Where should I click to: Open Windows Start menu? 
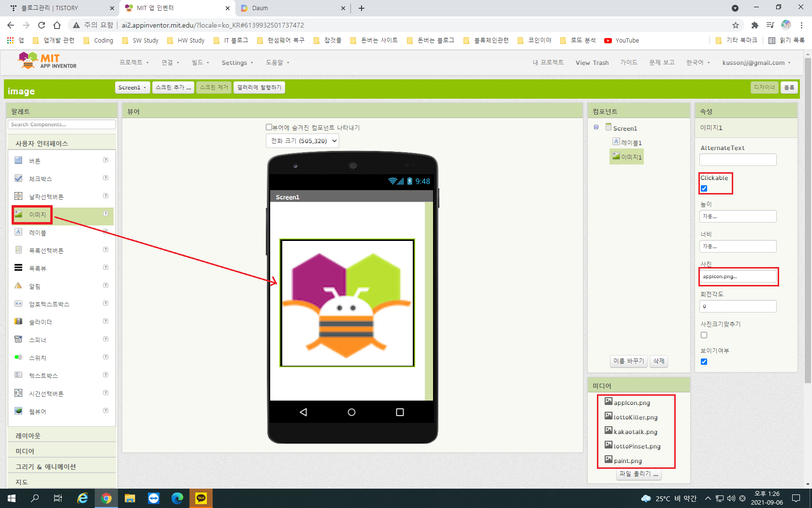coord(12,498)
